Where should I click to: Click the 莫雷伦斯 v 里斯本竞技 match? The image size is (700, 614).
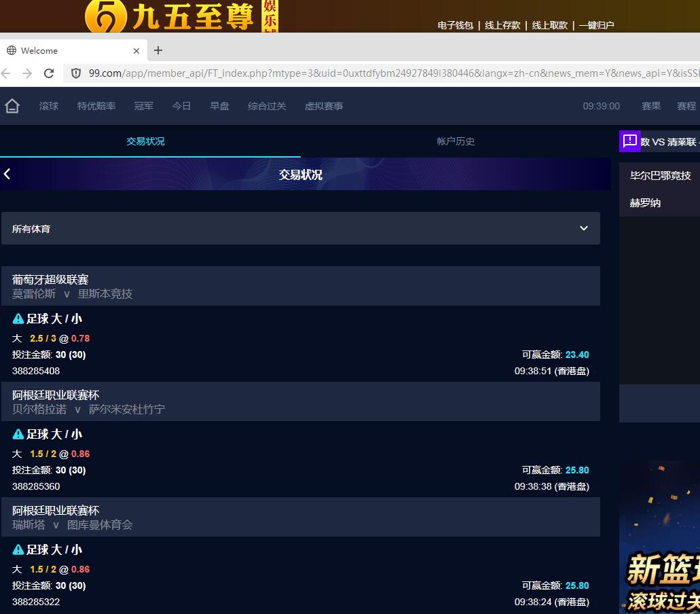coord(73,294)
